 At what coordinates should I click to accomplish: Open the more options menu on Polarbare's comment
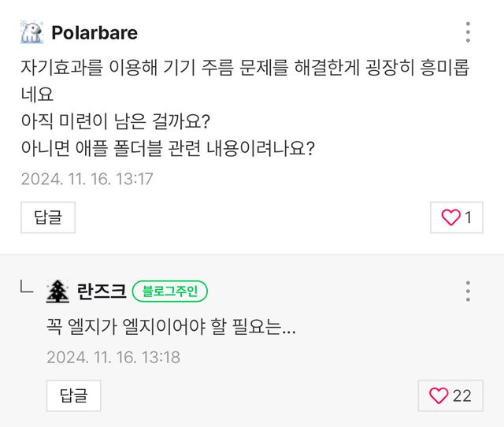468,32
